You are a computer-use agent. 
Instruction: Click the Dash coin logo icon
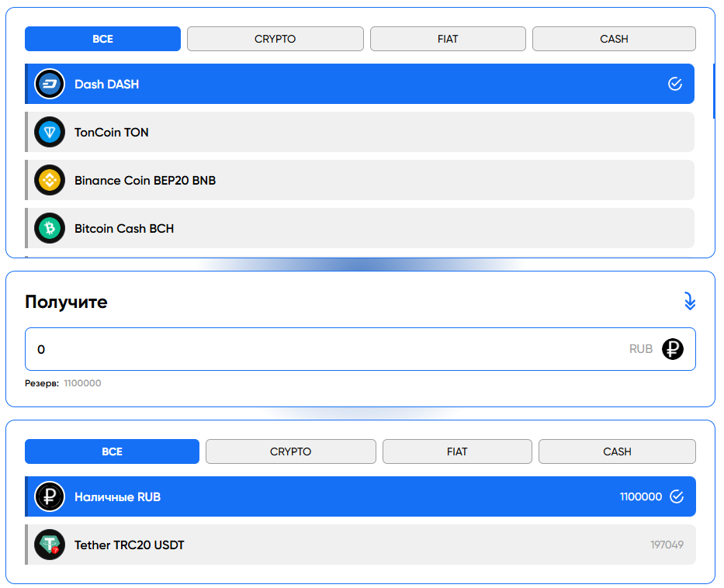click(x=50, y=84)
